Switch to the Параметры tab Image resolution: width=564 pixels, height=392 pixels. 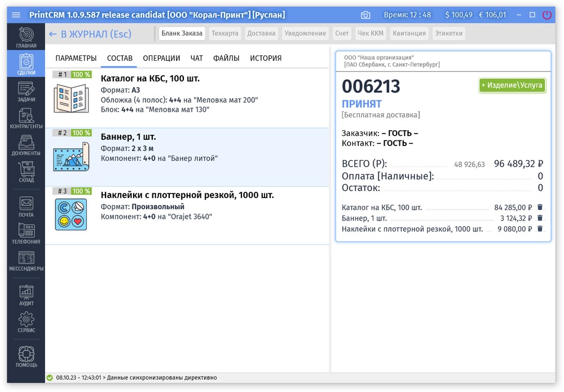(76, 58)
